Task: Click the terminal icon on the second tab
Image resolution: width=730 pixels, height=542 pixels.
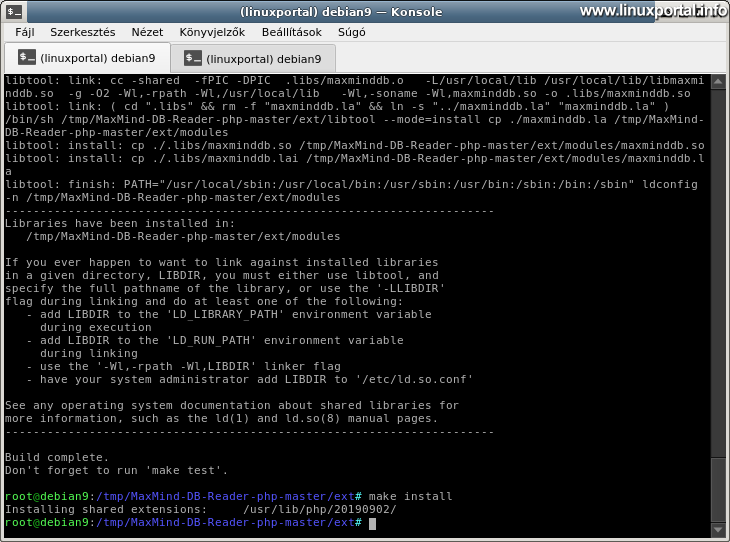Action: tap(193, 58)
